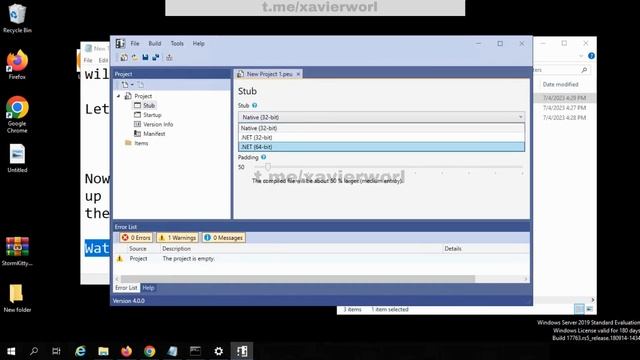
Task: Click the Details column header
Action: click(x=453, y=249)
